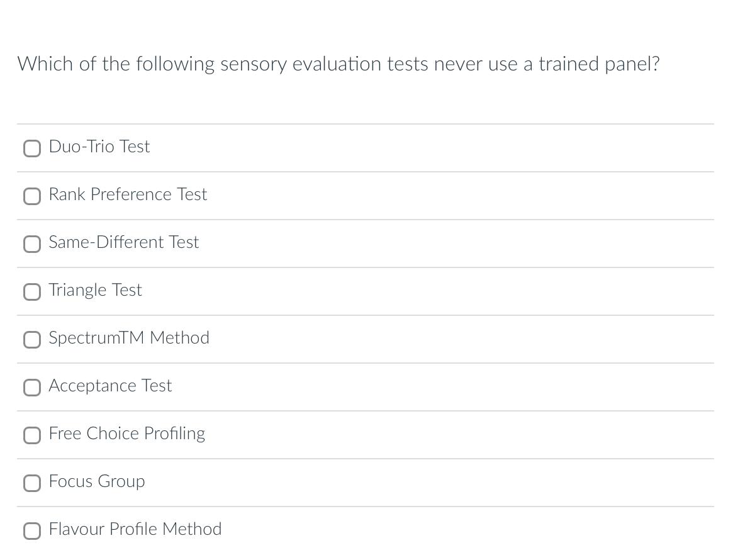Check the Triangle Test checkbox

(x=32, y=292)
